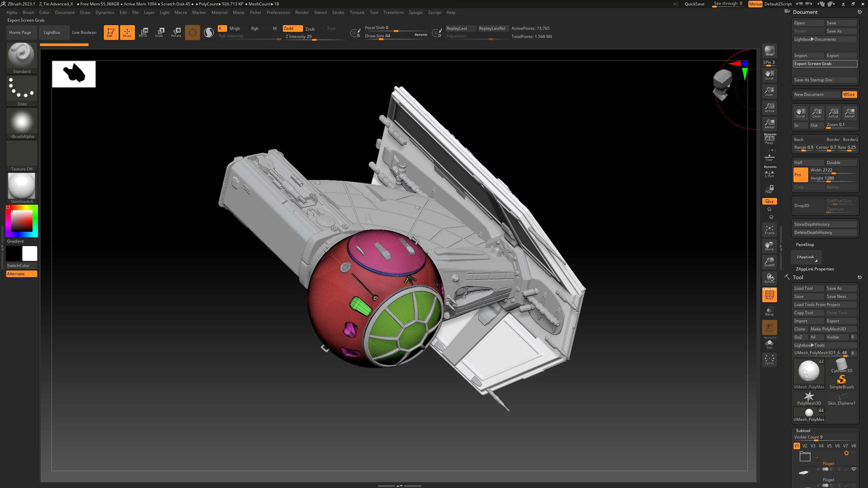The width and height of the screenshot is (868, 488).
Task: Open the Stroke menu
Action: click(338, 13)
